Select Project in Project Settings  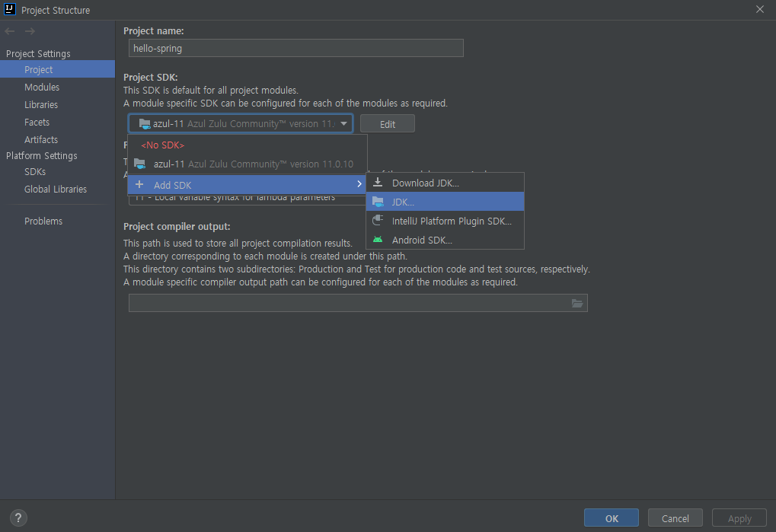coord(57,69)
